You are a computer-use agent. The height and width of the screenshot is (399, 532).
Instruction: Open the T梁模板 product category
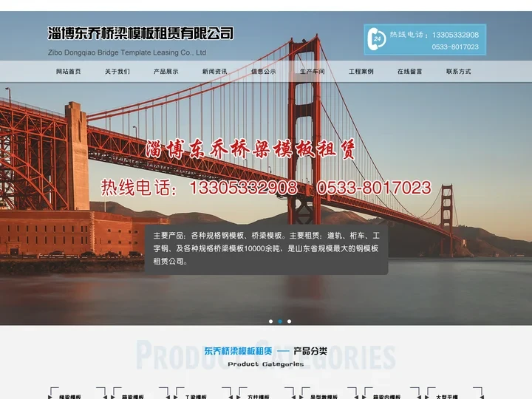[196, 396]
